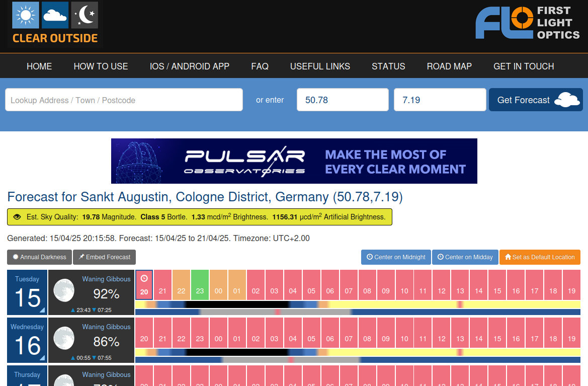Set this as the default location

[x=540, y=257]
